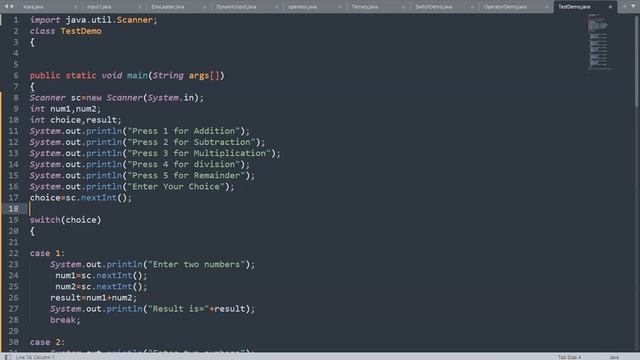Click "Enter two numbers" println on line 23

pyautogui.click(x=152, y=264)
